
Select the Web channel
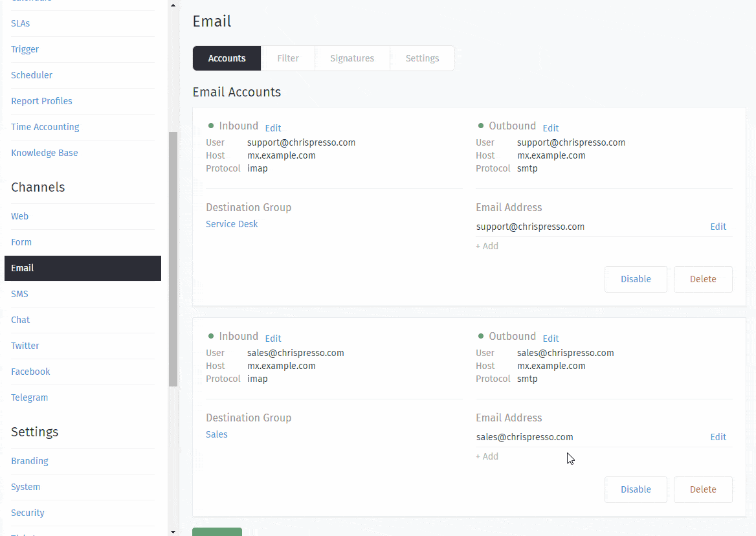tap(20, 216)
